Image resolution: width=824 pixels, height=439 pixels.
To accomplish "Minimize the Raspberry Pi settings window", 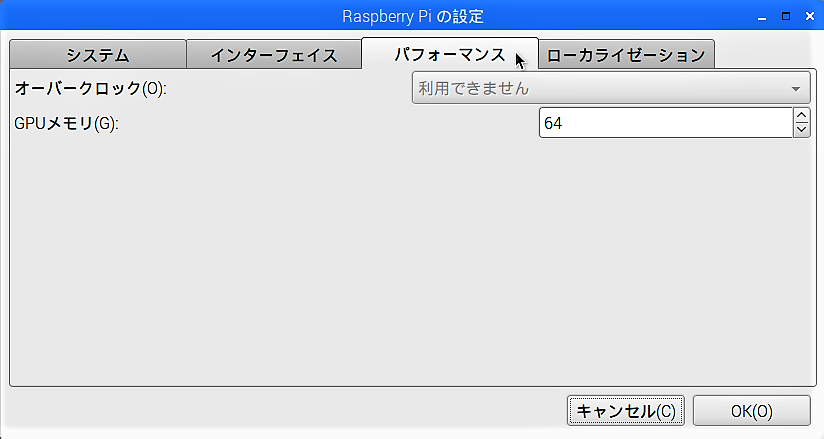I will 762,17.
